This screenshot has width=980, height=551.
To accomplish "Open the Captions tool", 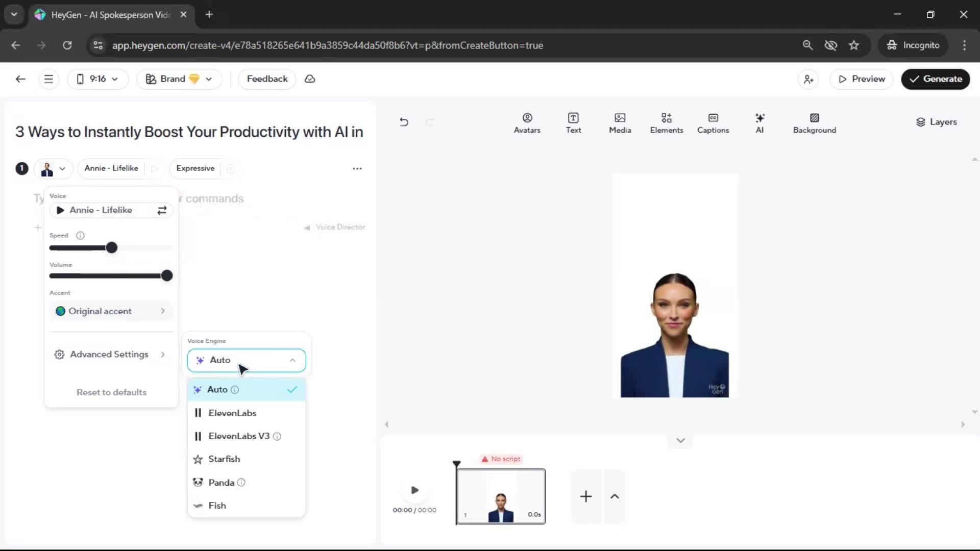I will click(x=713, y=123).
